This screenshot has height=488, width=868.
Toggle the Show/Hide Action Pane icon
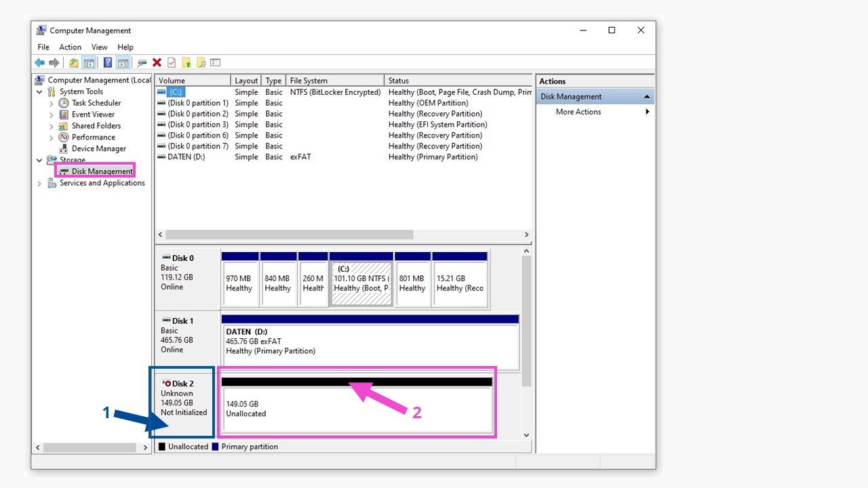click(123, 62)
